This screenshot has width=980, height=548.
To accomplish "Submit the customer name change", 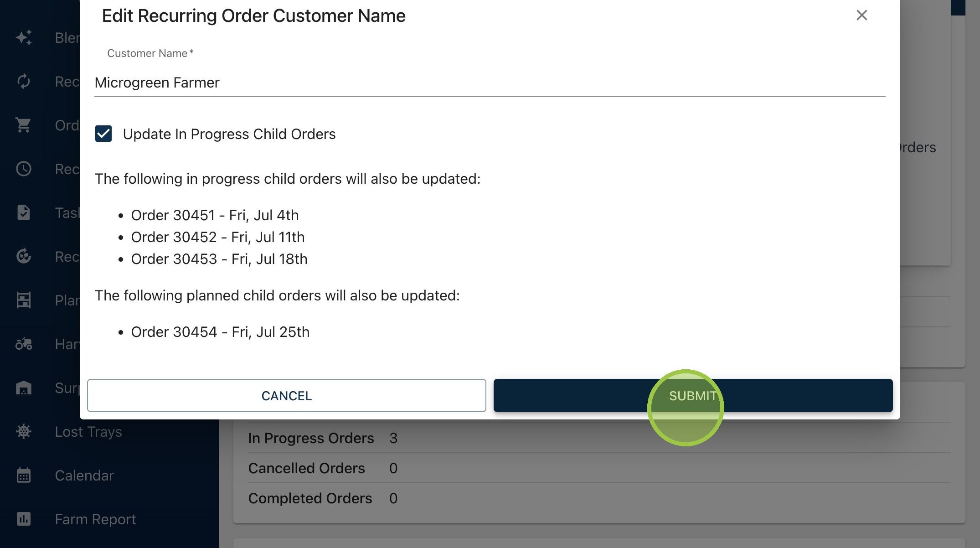I will [693, 396].
